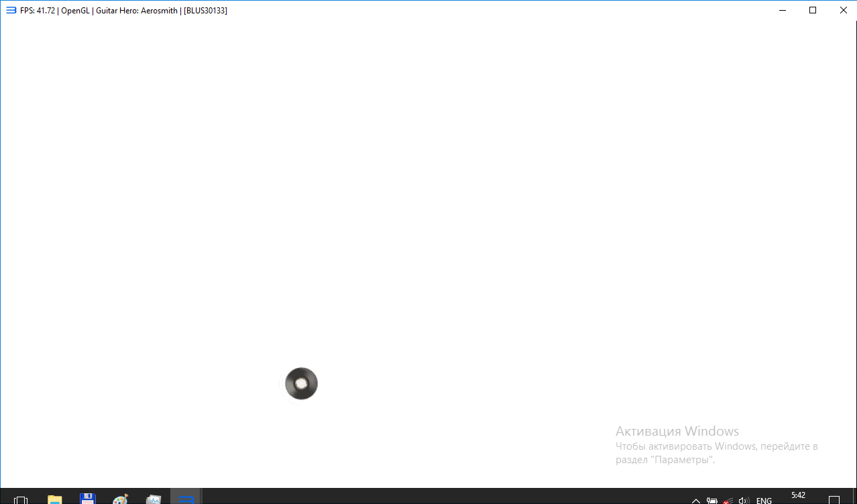The image size is (857, 504).
Task: Open the performance monitor taskbar icon
Action: pos(154,499)
